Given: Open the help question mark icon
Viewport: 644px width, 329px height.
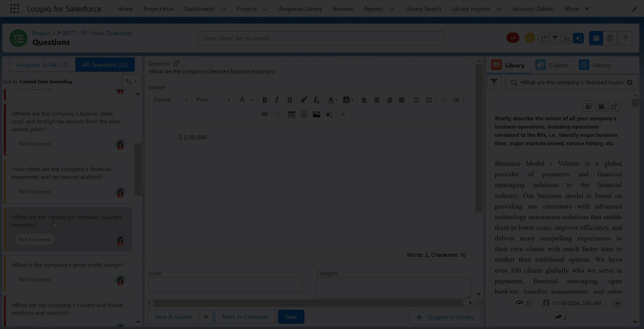Looking at the screenshot, I should 625,38.
